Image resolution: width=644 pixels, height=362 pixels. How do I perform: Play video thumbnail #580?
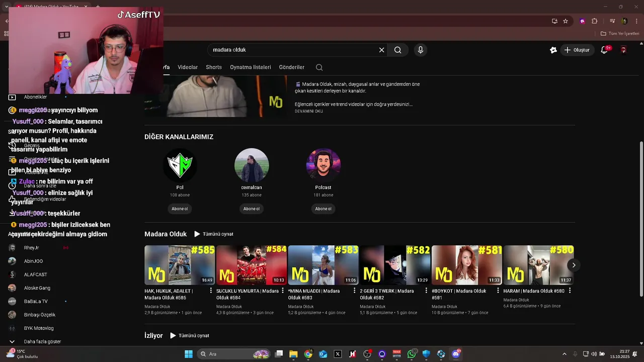[x=538, y=265]
